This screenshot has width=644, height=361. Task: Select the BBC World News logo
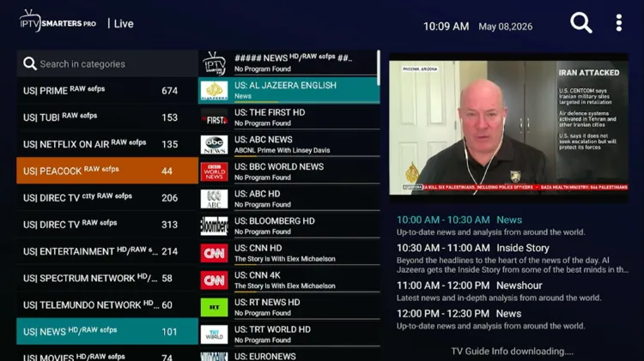214,171
